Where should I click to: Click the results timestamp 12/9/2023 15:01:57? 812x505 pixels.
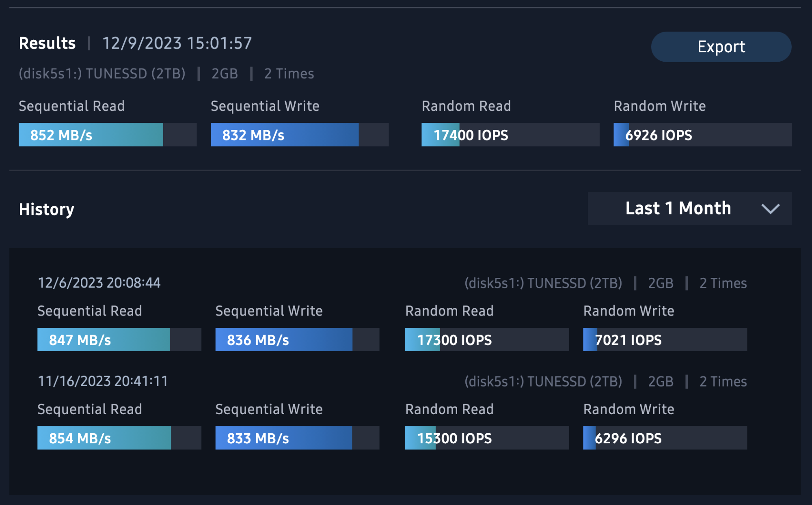pos(177,43)
